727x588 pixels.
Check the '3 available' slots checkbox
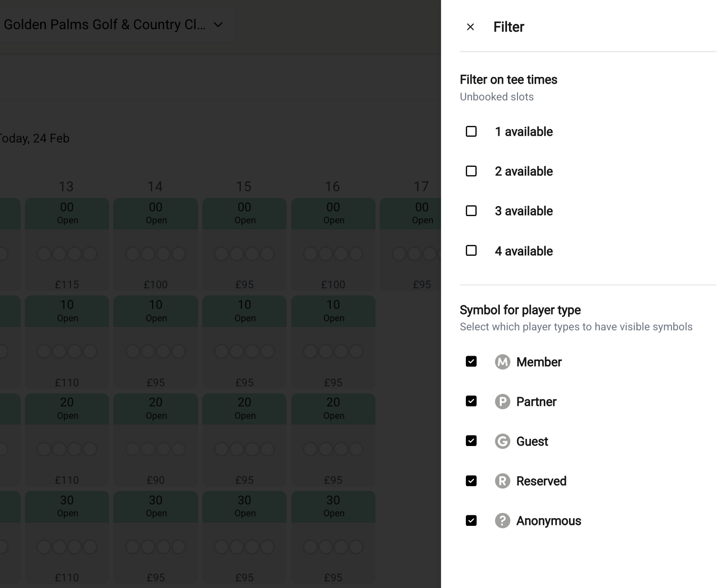click(x=471, y=211)
